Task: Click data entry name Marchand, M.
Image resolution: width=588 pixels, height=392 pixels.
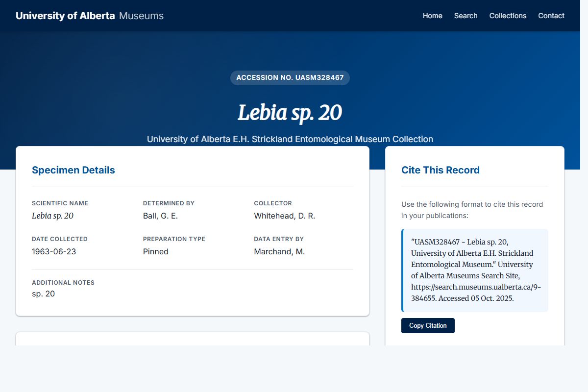Action: click(x=279, y=251)
